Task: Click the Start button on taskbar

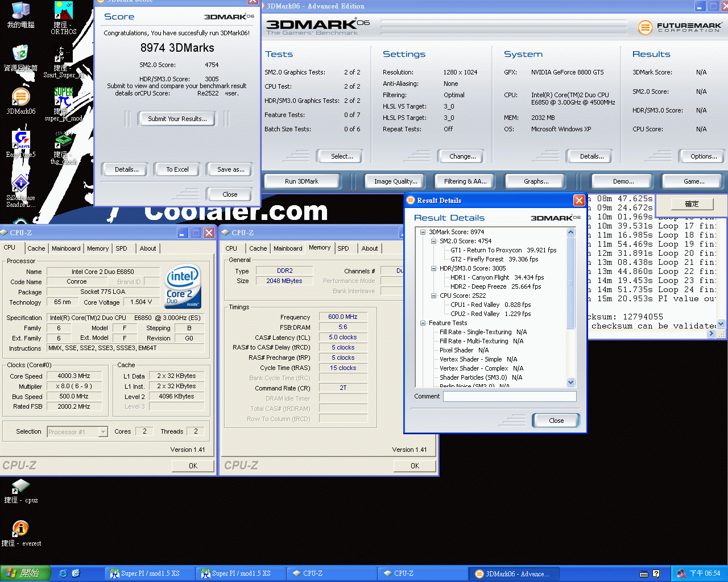Action: coord(26,573)
